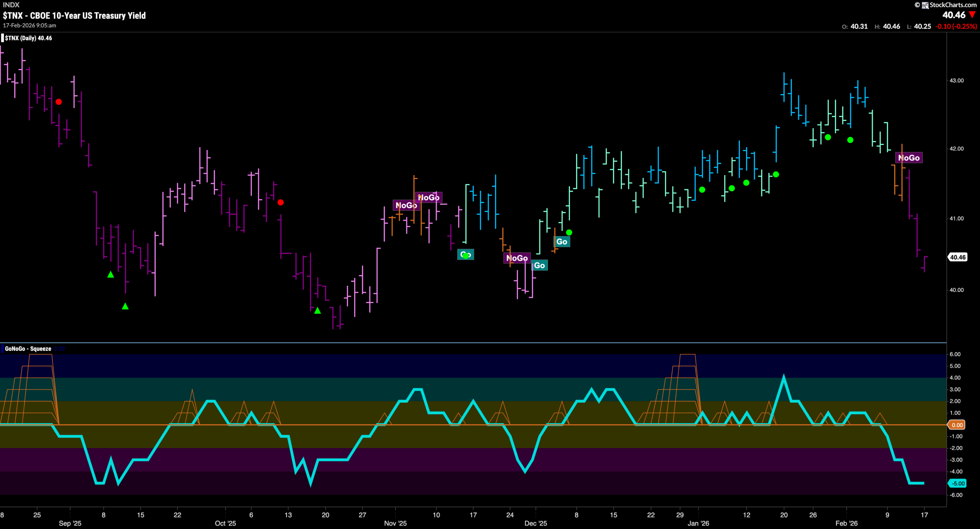
Task: Click the red dot in mid October
Action: coord(281,202)
